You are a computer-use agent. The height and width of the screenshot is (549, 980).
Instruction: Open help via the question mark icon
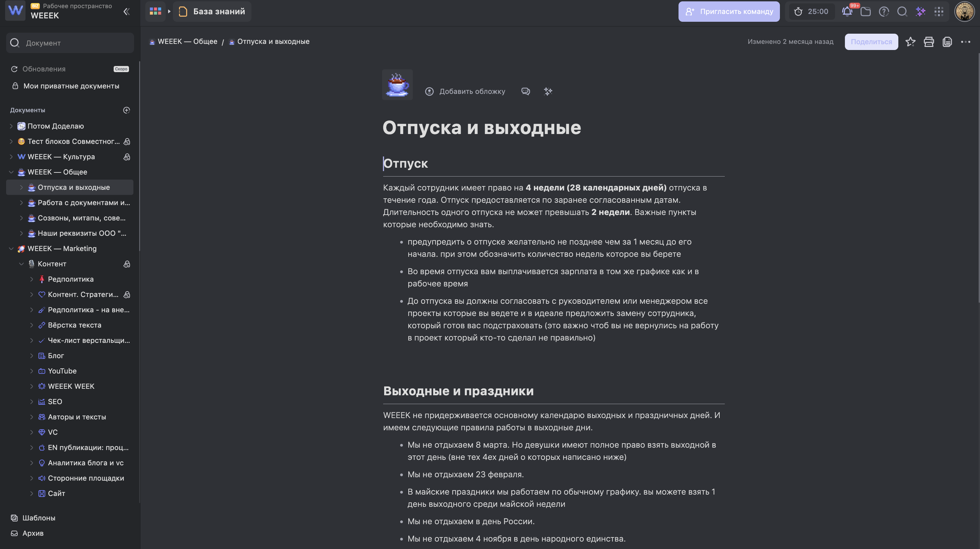[x=884, y=12]
